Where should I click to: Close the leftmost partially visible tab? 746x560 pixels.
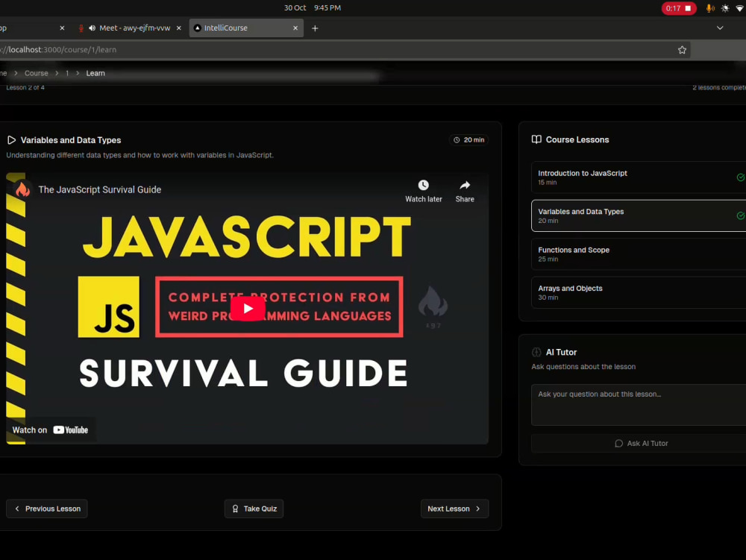point(62,28)
